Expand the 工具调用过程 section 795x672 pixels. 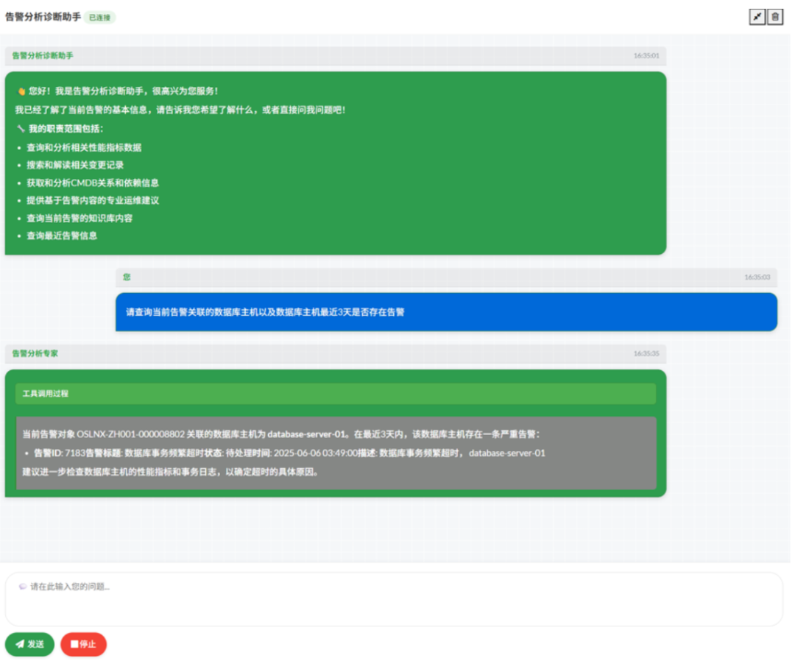click(x=335, y=394)
